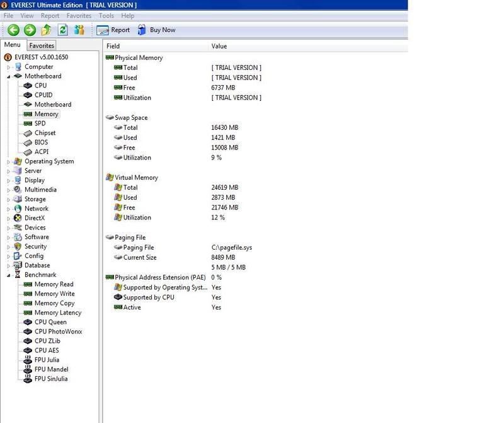Click the CPU Queen benchmark icon
The width and height of the screenshot is (504, 423).
28,322
